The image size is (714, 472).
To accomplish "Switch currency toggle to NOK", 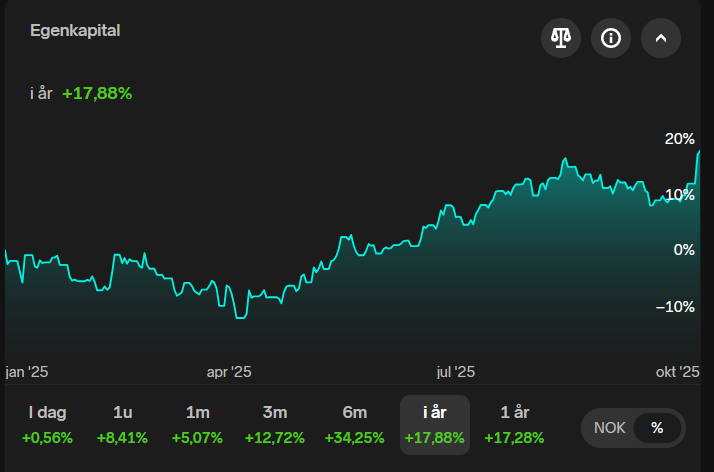I will click(x=610, y=428).
